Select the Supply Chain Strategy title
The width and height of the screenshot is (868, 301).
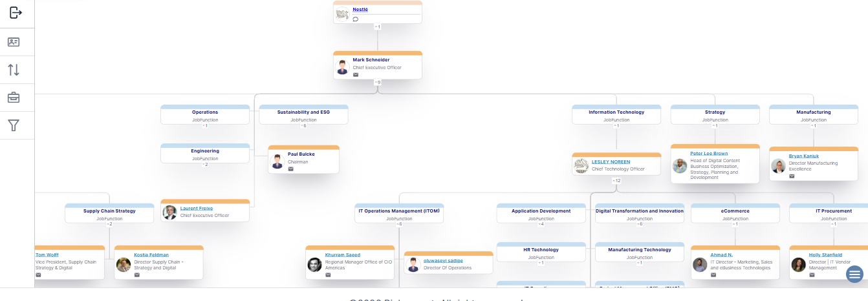pos(109,211)
